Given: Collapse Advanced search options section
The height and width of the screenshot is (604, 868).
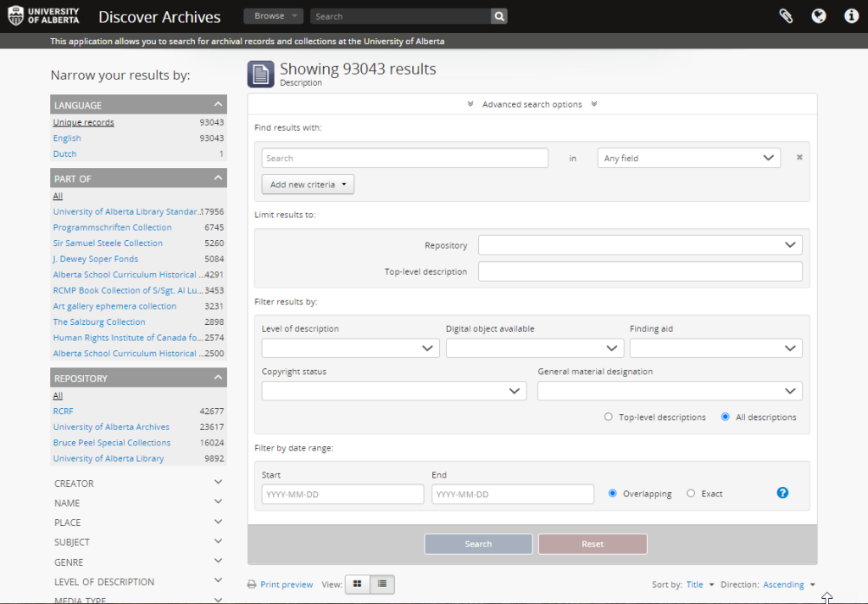Looking at the screenshot, I should coord(532,104).
